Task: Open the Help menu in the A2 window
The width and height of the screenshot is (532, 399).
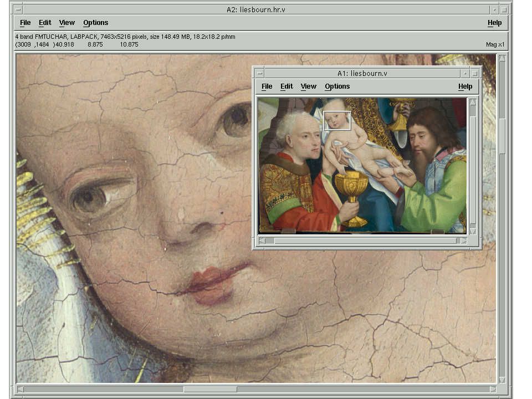Action: pos(494,23)
